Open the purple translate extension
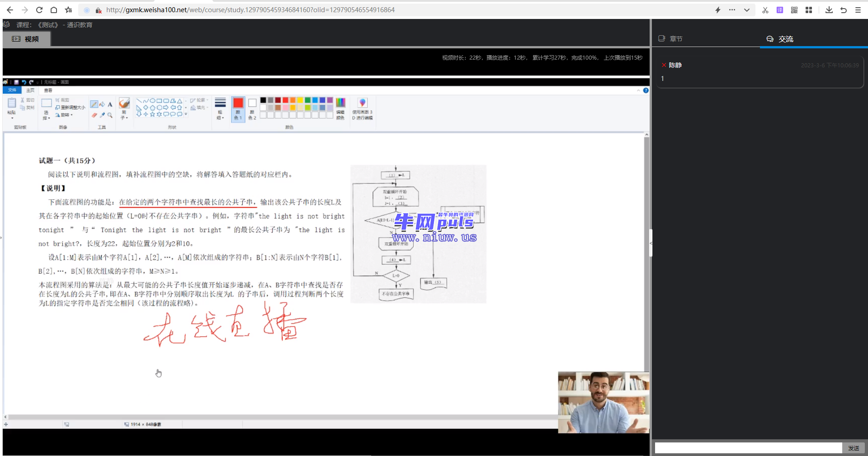This screenshot has width=868, height=456. coord(780,10)
